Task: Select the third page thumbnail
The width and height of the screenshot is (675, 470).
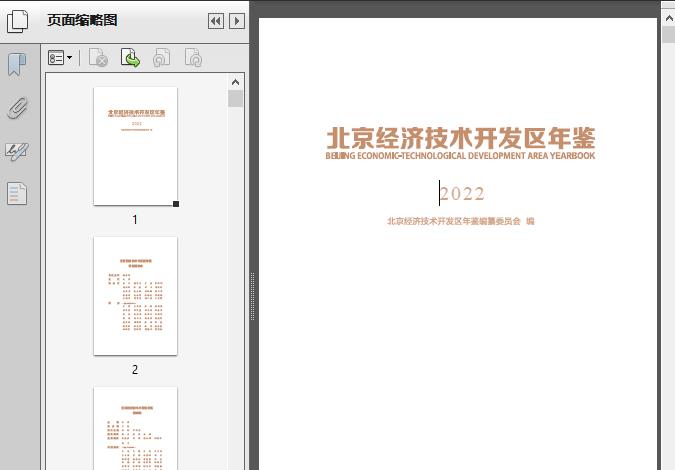Action: pos(135,428)
